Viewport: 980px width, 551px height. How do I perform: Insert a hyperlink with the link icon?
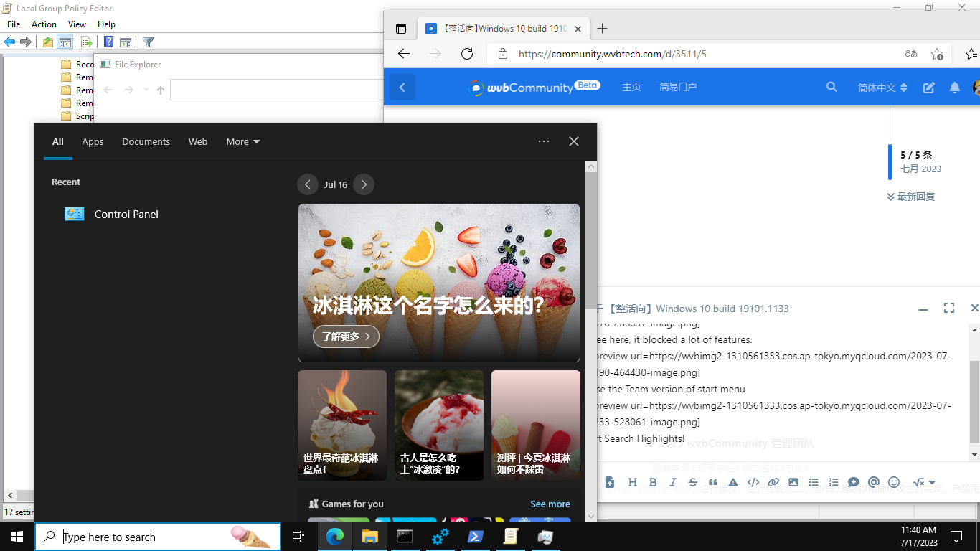773,482
